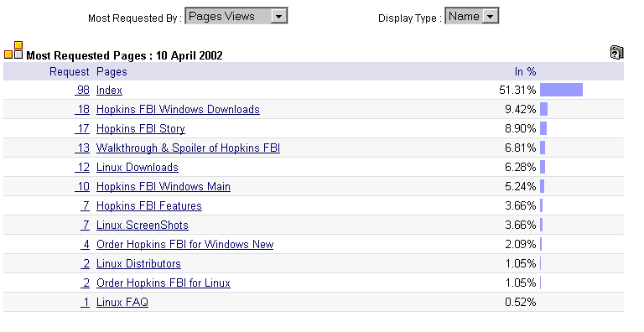
Task: Open the Hopkins FBI Features link
Action: [x=149, y=206]
